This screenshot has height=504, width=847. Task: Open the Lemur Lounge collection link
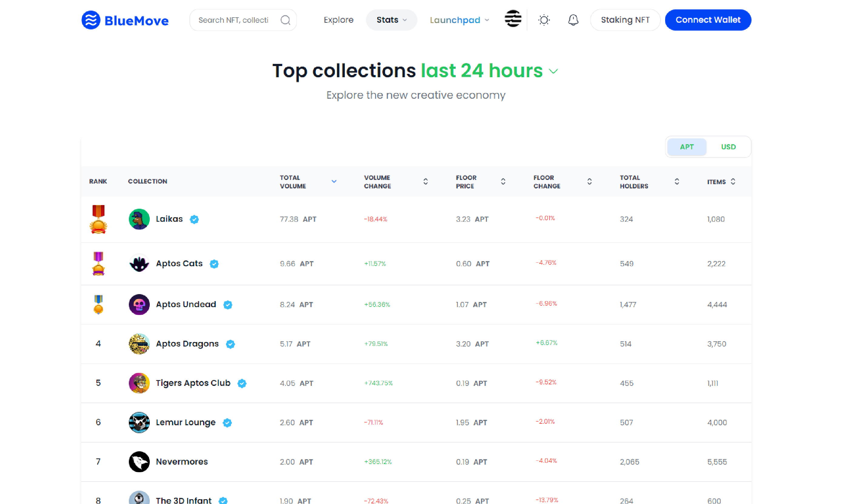point(186,423)
